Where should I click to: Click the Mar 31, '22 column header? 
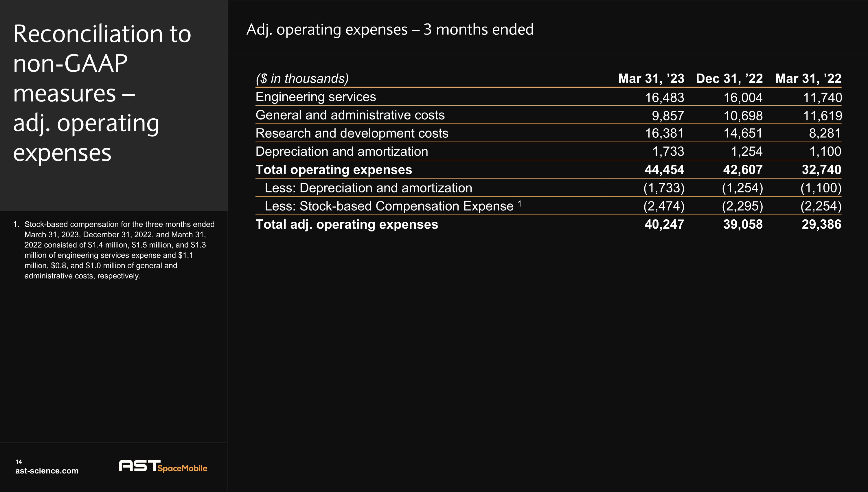(x=808, y=78)
